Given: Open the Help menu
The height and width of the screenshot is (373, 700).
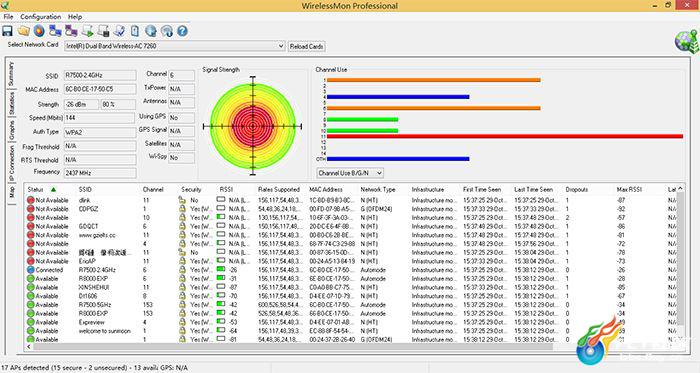Looking at the screenshot, I should (x=75, y=17).
